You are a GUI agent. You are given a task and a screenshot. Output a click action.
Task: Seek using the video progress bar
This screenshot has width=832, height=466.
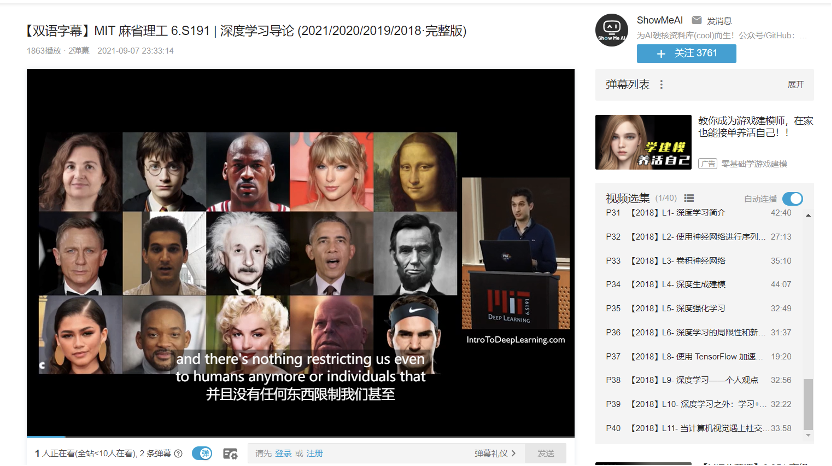pyautogui.click(x=301, y=437)
